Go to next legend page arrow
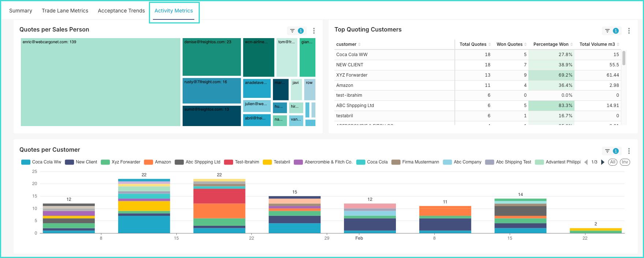644x258 pixels. coord(603,162)
